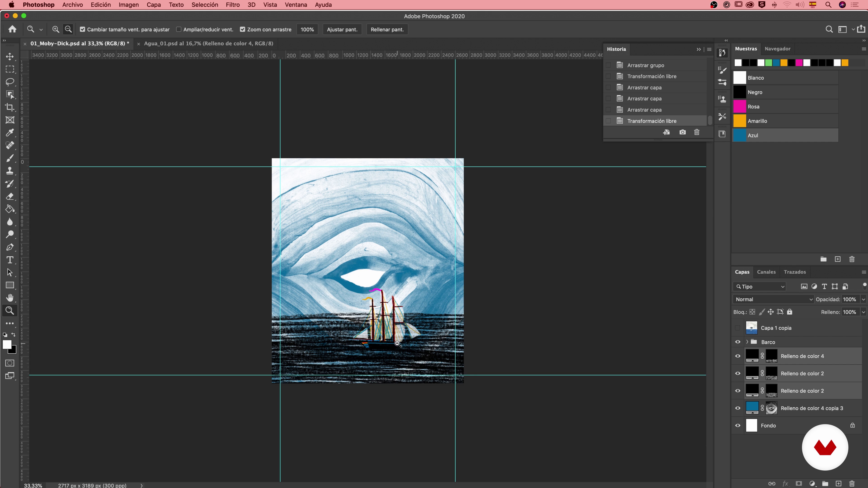This screenshot has height=488, width=868.
Task: Open the Filtro menu
Action: click(233, 5)
